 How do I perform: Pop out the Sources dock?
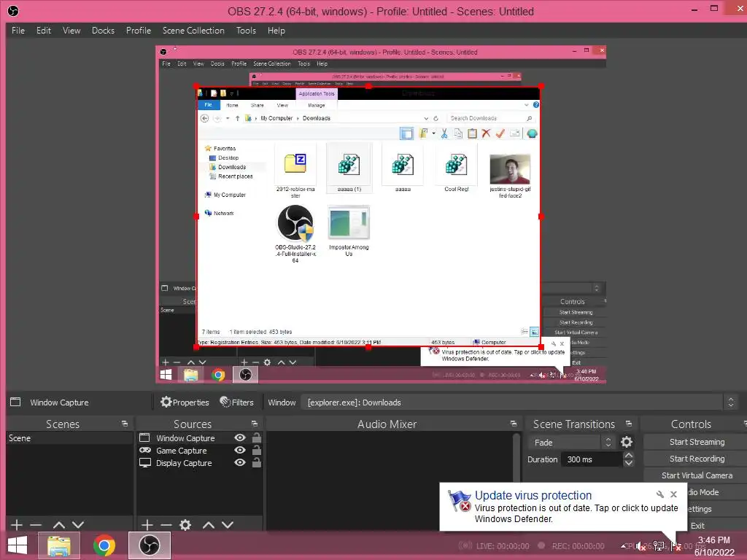(255, 424)
